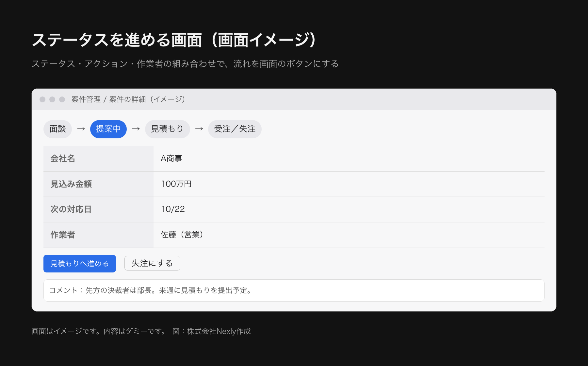The width and height of the screenshot is (588, 366).
Task: Click the 案件管理 / 案件の詳細 window title
Action: pos(128,99)
